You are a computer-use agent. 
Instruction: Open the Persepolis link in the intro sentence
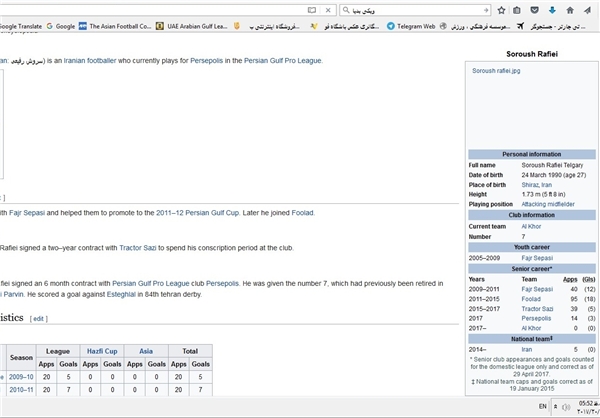[x=206, y=60]
